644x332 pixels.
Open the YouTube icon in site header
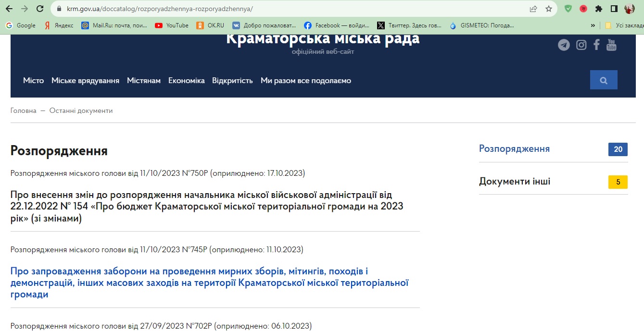coord(611,45)
